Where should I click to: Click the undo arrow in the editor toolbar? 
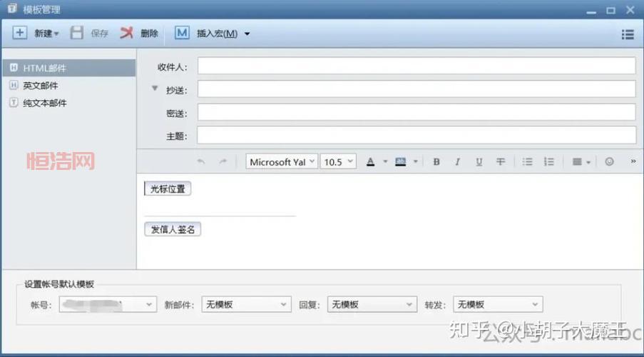(x=201, y=162)
